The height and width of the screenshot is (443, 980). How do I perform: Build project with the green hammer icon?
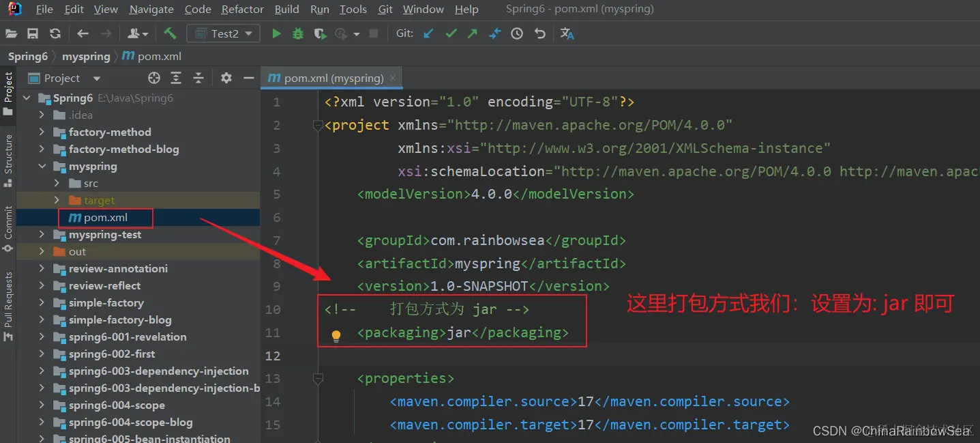[170, 33]
